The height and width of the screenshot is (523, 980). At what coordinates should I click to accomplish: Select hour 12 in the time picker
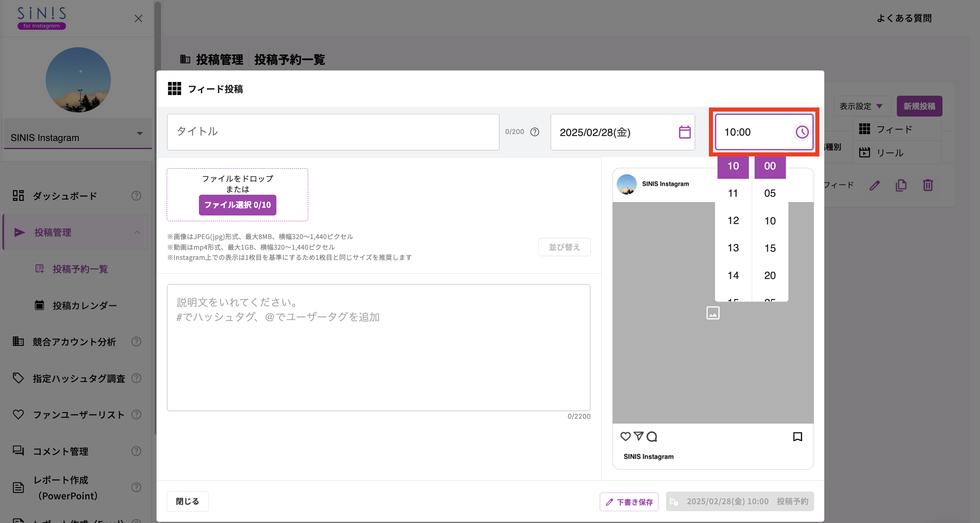tap(733, 220)
